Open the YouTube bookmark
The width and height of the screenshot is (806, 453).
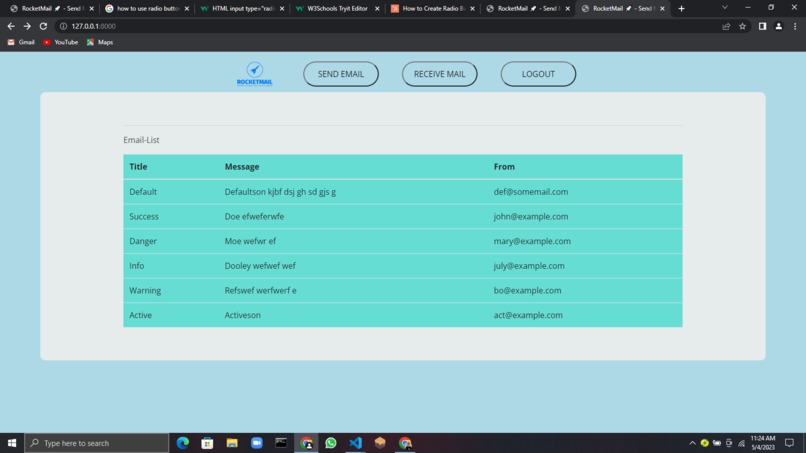(x=61, y=42)
